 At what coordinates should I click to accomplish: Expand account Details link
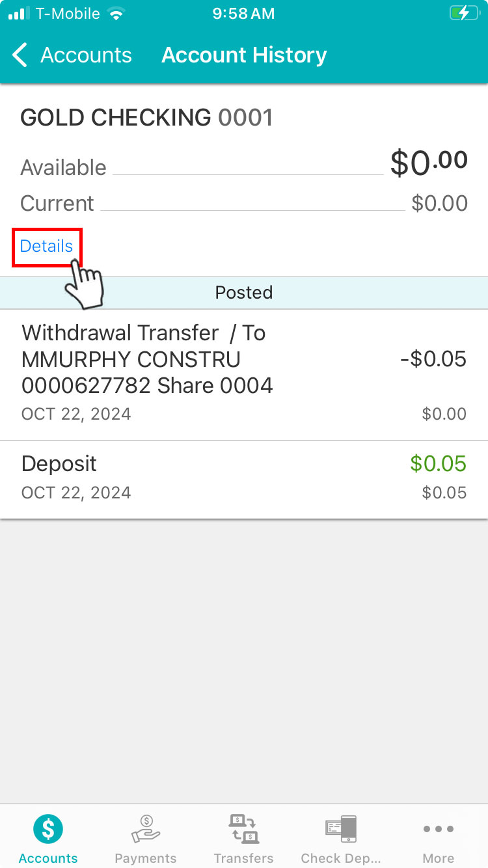(x=47, y=246)
